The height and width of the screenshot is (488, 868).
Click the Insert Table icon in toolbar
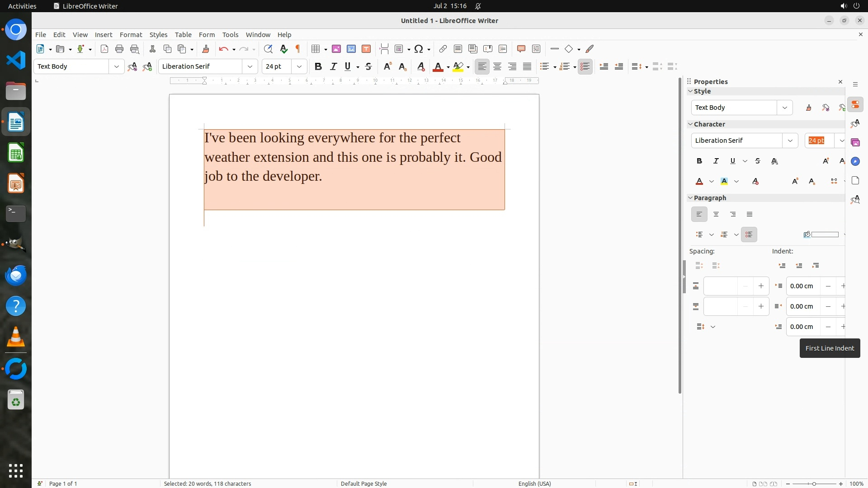(316, 49)
